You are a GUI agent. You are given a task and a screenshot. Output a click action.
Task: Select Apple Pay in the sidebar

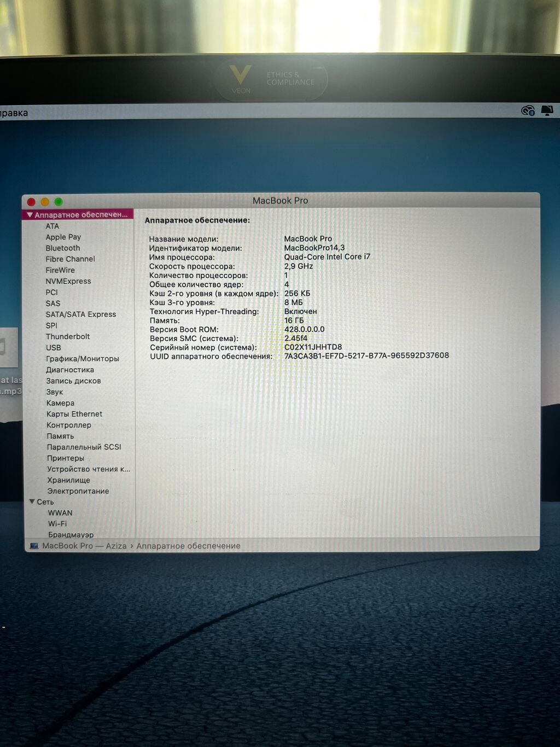[63, 237]
